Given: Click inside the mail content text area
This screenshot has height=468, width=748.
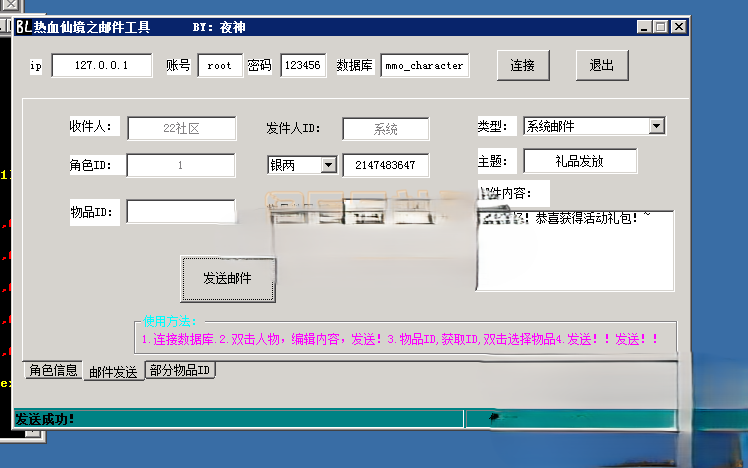Looking at the screenshot, I should coord(575,255).
